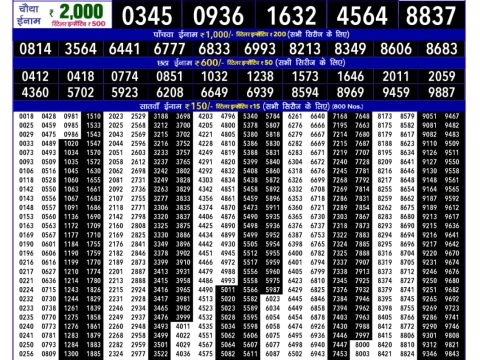
Task: Click fifth prize number 6993
Action: pyautogui.click(x=260, y=49)
